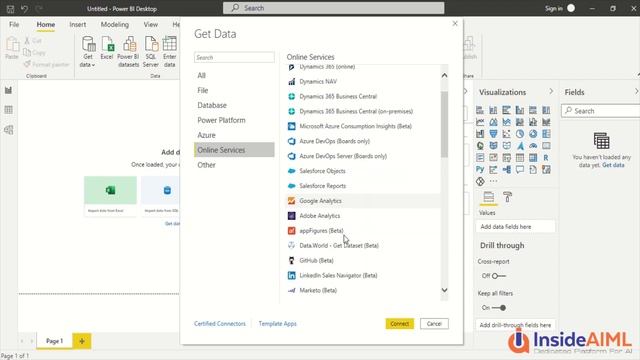Open more visuals ellipsis menu
640x360 pixels.
(x=493, y=181)
